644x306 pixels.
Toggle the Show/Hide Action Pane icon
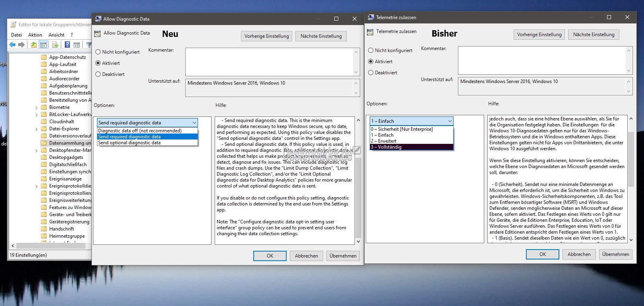point(77,45)
